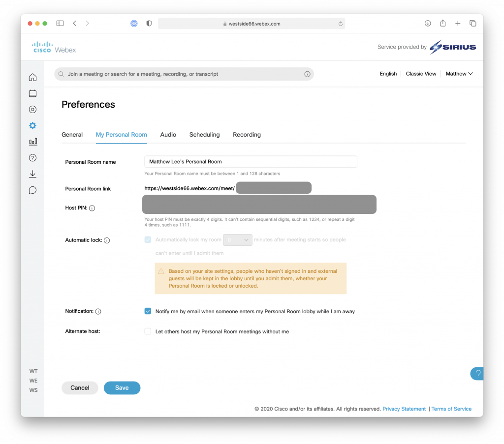Screen dimensions: 504x444
Task: Toggle the Safari sidebar icon
Action: [60, 24]
